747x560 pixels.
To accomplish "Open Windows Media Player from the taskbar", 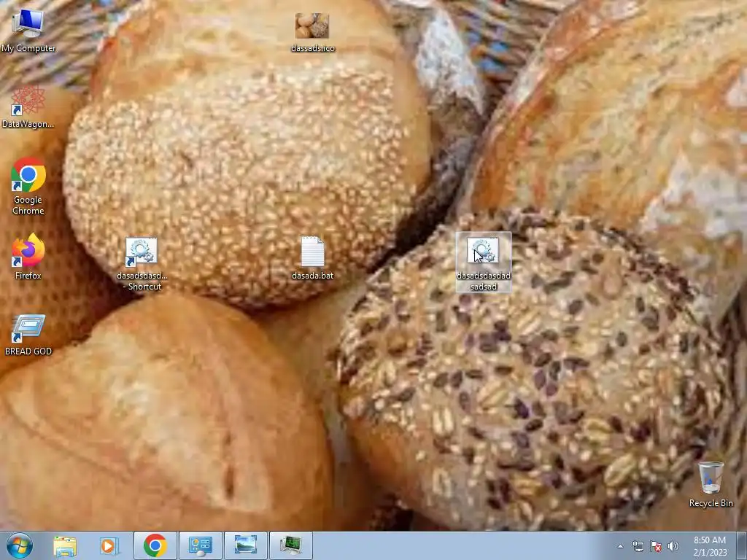I will pos(109,545).
